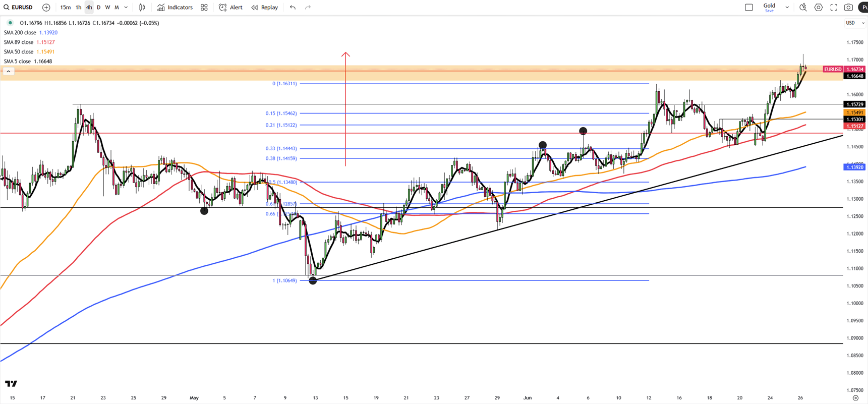Click the undo arrow
The height and width of the screenshot is (404, 868).
point(293,8)
